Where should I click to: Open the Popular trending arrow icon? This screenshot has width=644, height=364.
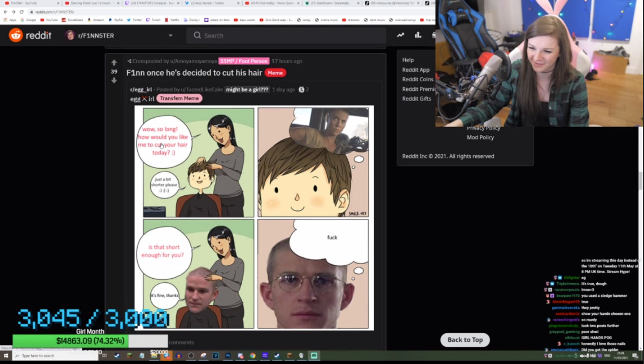(x=400, y=36)
